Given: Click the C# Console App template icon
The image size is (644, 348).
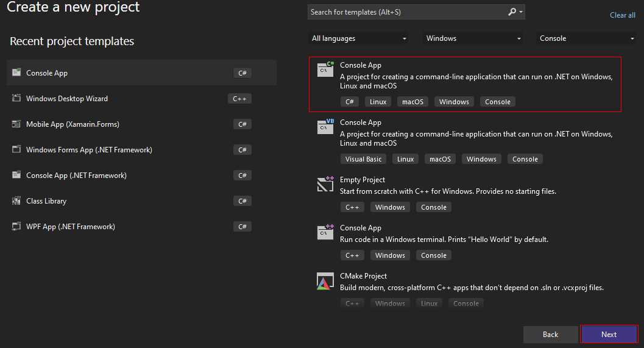Looking at the screenshot, I should pyautogui.click(x=325, y=69).
